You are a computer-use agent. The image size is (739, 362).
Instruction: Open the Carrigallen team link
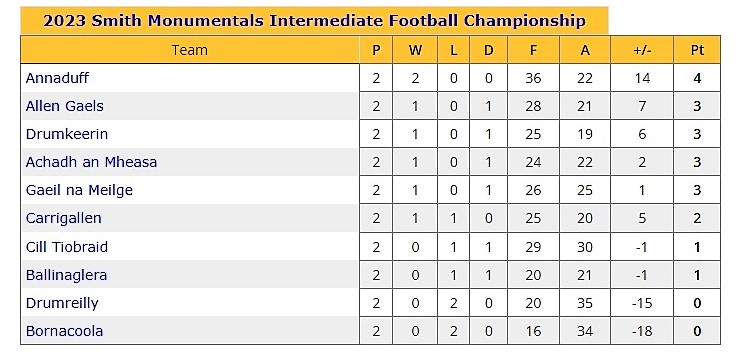click(x=64, y=218)
